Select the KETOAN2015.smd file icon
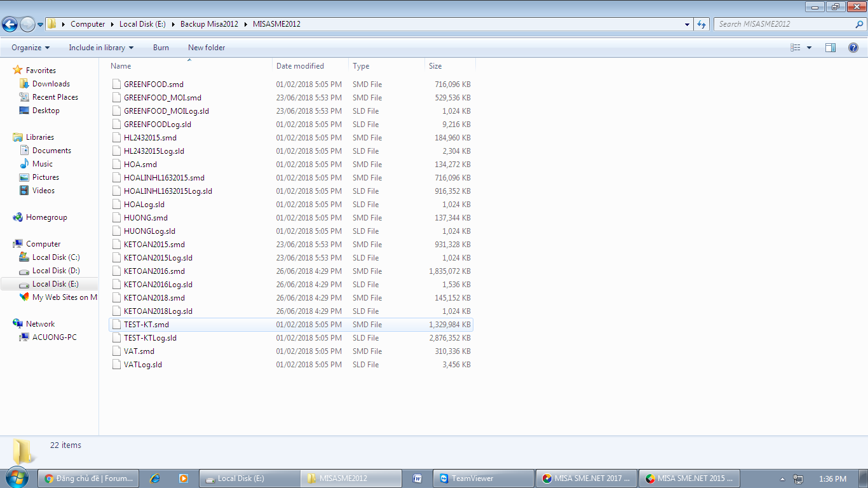Viewport: 868px width, 488px height. (116, 244)
